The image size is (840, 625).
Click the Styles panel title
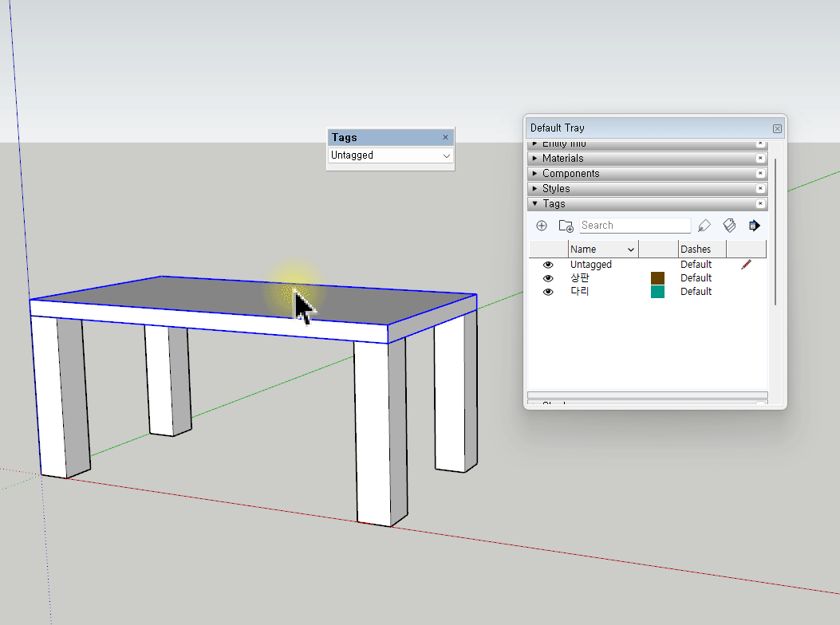556,188
